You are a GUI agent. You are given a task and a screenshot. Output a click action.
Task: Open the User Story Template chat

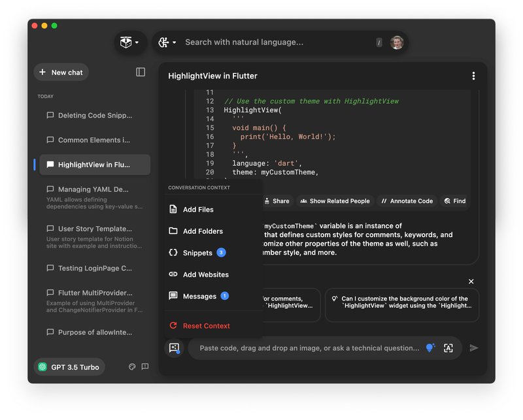[x=95, y=236]
